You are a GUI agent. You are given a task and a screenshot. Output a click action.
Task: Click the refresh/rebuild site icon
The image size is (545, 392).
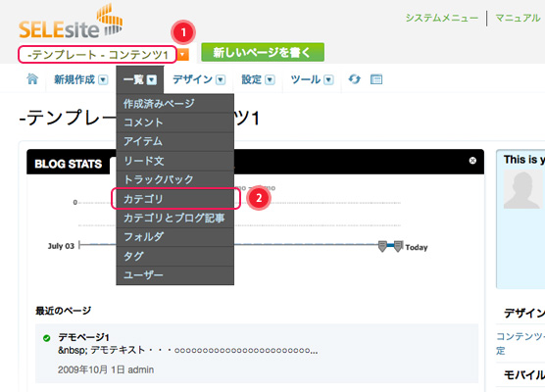(354, 79)
